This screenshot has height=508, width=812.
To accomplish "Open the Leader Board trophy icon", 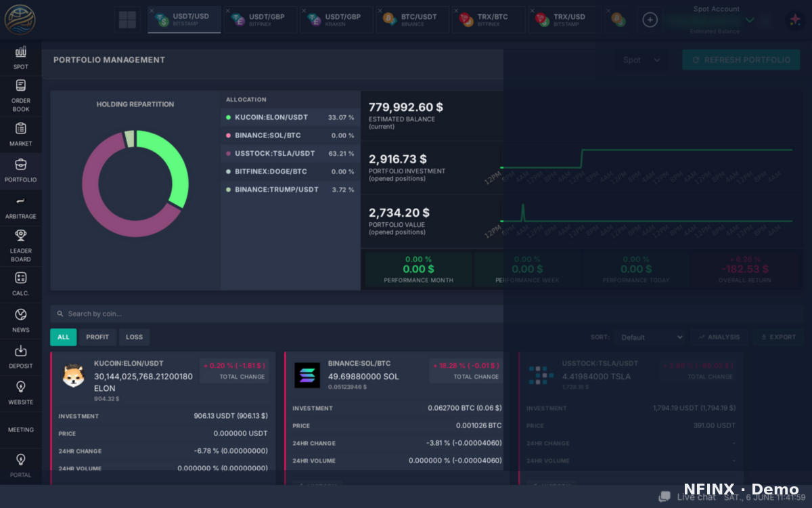I will pos(20,236).
